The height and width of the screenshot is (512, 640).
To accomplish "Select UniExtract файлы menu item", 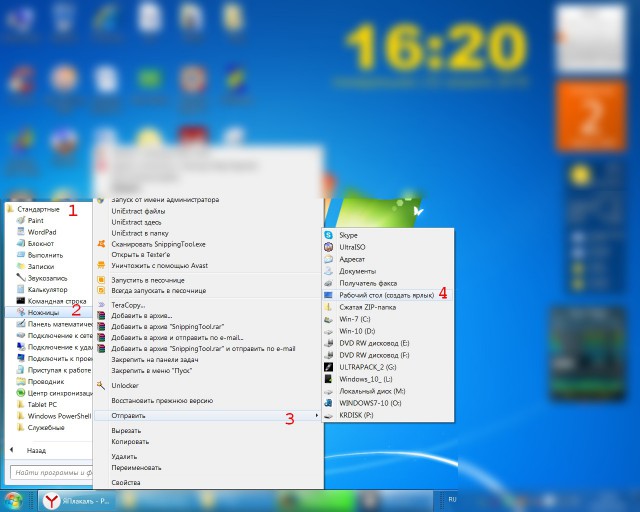I will (138, 211).
